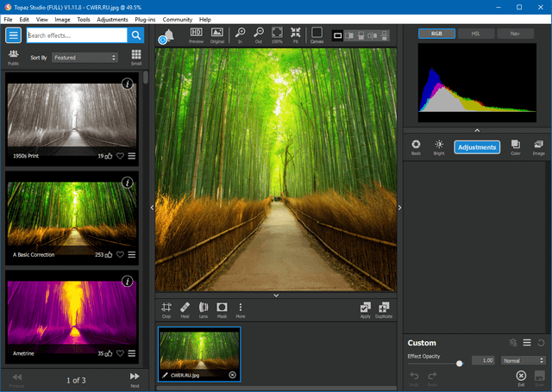Screen dimensions: 552x392
Task: Open the Normal blend mode dropdown
Action: click(x=523, y=360)
